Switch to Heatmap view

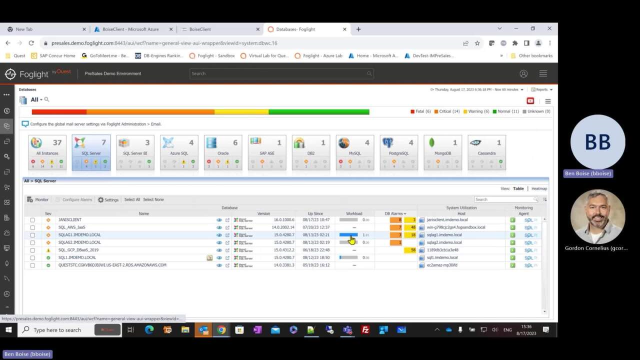(x=539, y=189)
